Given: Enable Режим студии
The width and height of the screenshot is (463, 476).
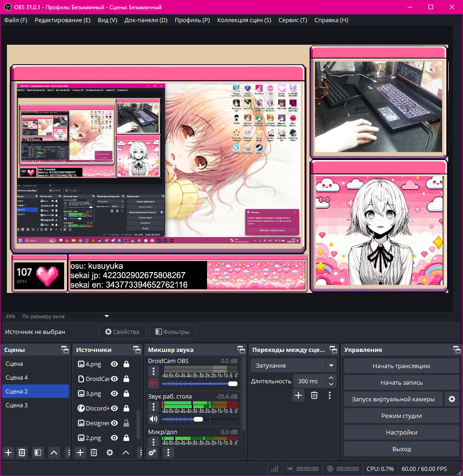Looking at the screenshot, I should click(401, 416).
